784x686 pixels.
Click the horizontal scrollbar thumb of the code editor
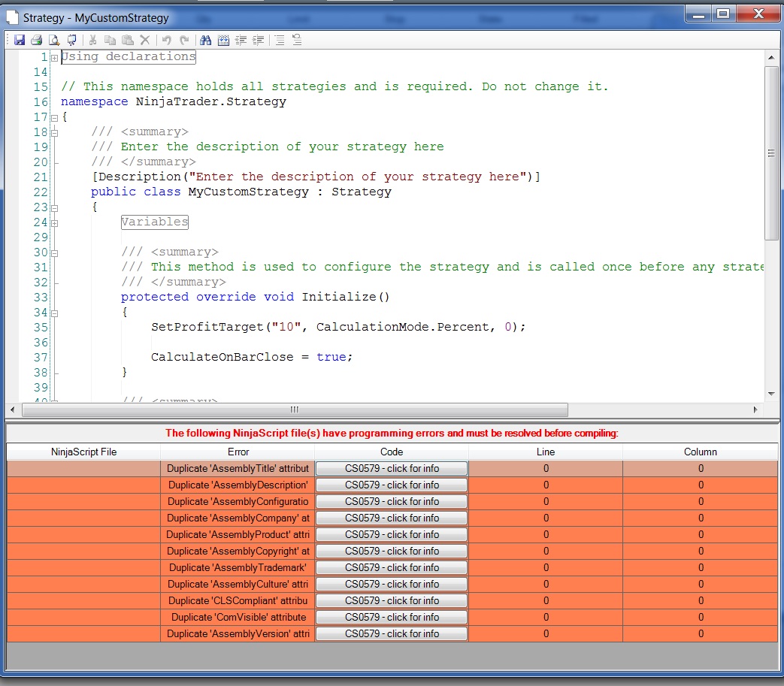pos(295,409)
